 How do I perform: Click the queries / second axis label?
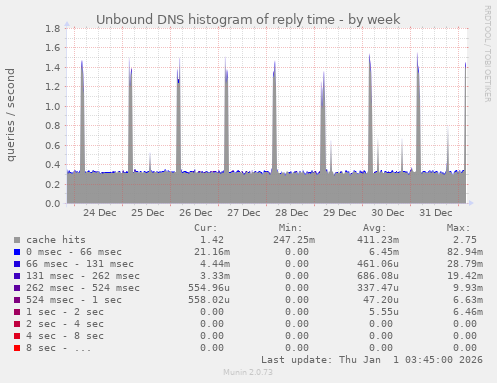(x=10, y=115)
